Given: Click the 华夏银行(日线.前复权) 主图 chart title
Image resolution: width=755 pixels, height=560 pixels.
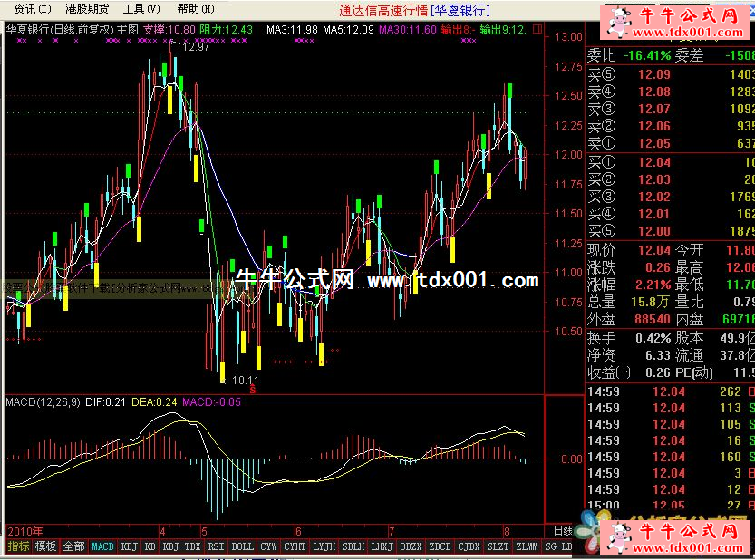Looking at the screenshot, I should point(73,29).
